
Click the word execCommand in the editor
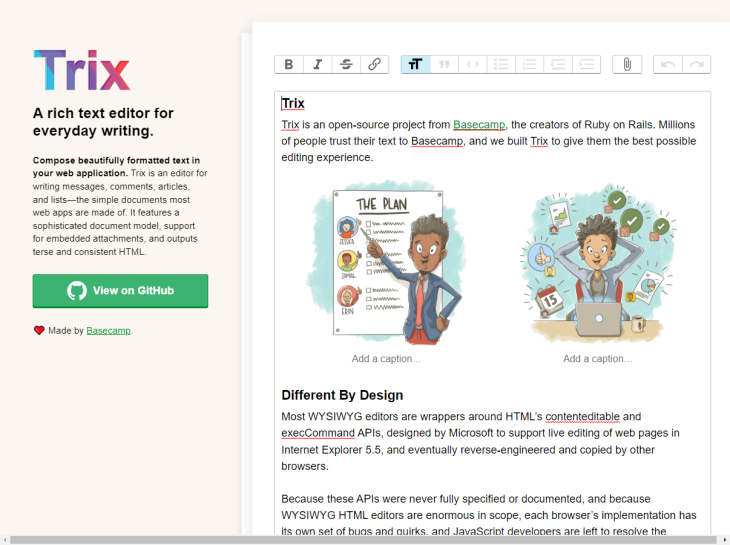tap(318, 433)
